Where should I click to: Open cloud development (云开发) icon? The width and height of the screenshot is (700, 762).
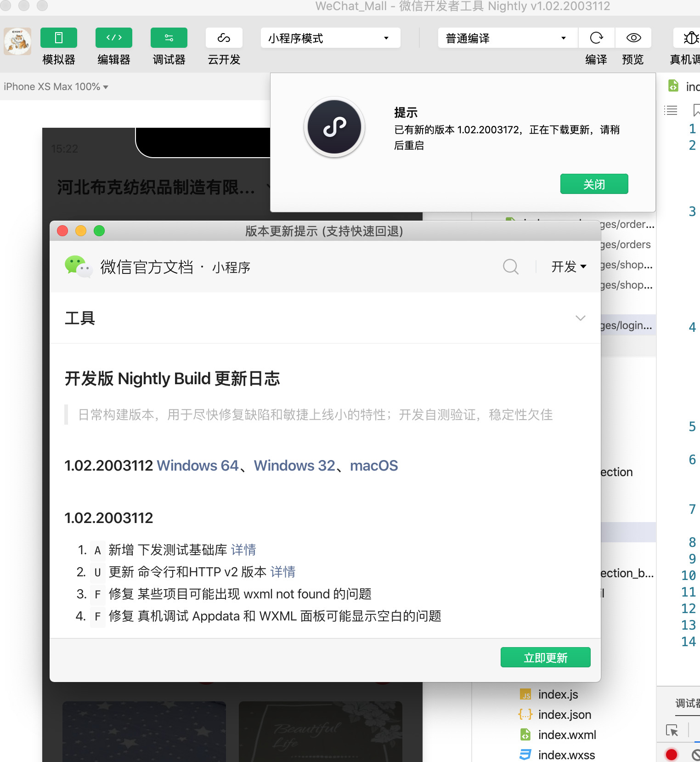pyautogui.click(x=224, y=38)
